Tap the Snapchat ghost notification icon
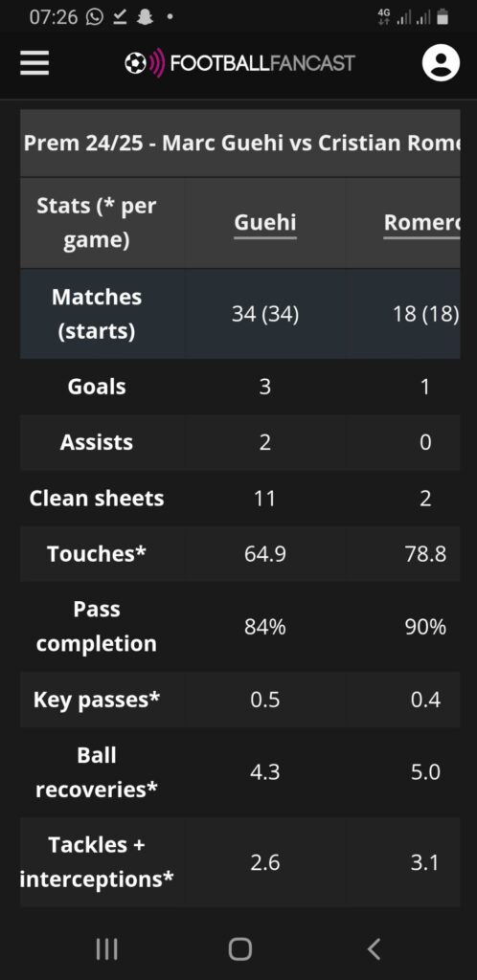This screenshot has width=477, height=980. coord(145,17)
